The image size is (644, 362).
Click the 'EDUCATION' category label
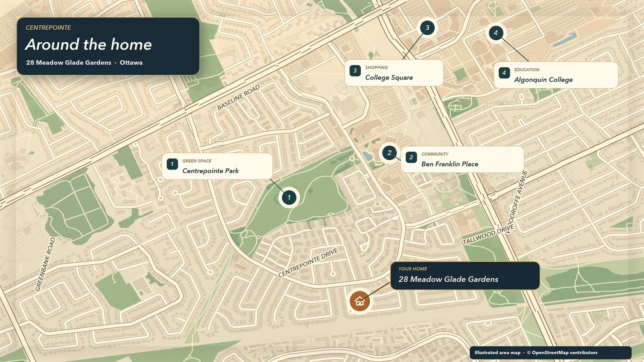[x=527, y=70]
